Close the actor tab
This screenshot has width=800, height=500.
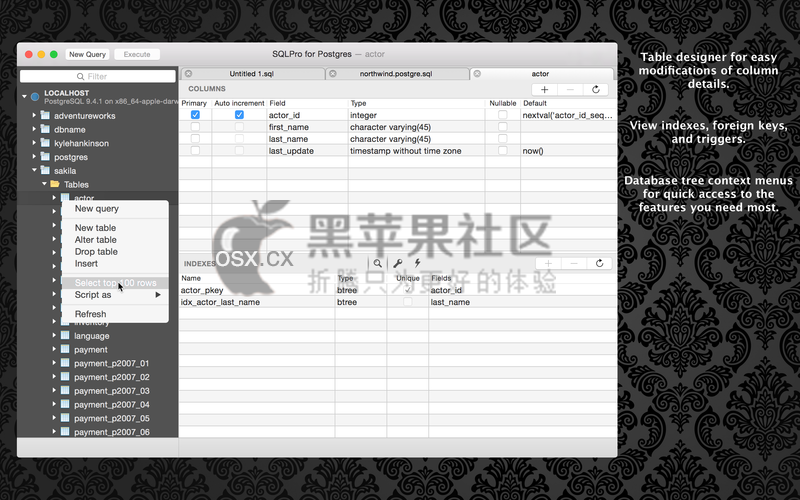[x=477, y=73]
